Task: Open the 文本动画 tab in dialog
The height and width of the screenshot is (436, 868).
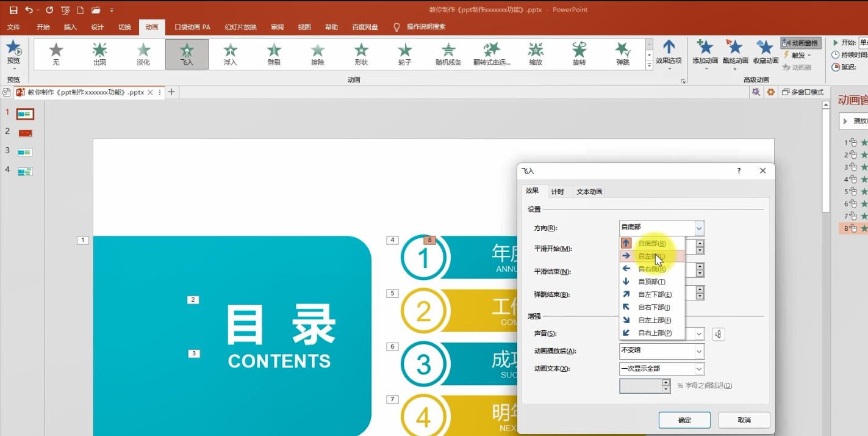Action: click(x=589, y=192)
